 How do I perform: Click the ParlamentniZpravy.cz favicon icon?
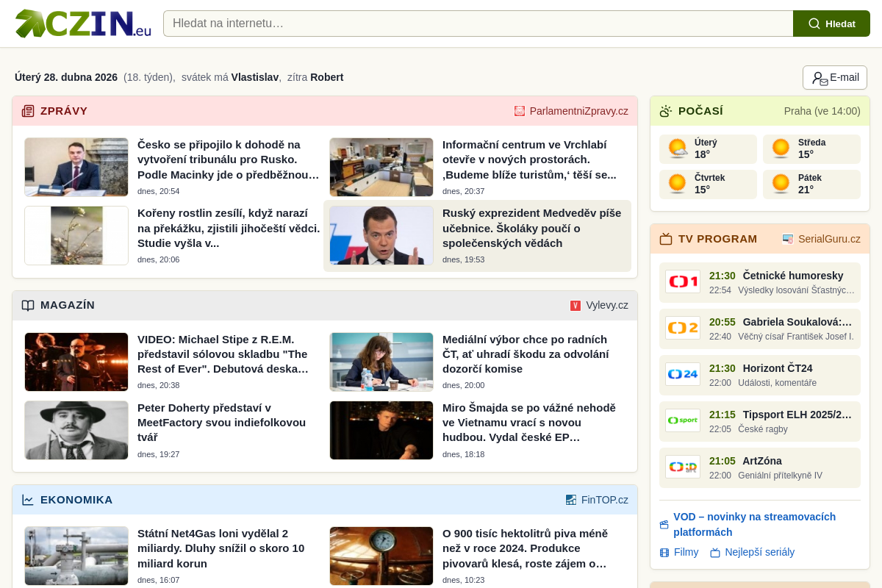520,111
